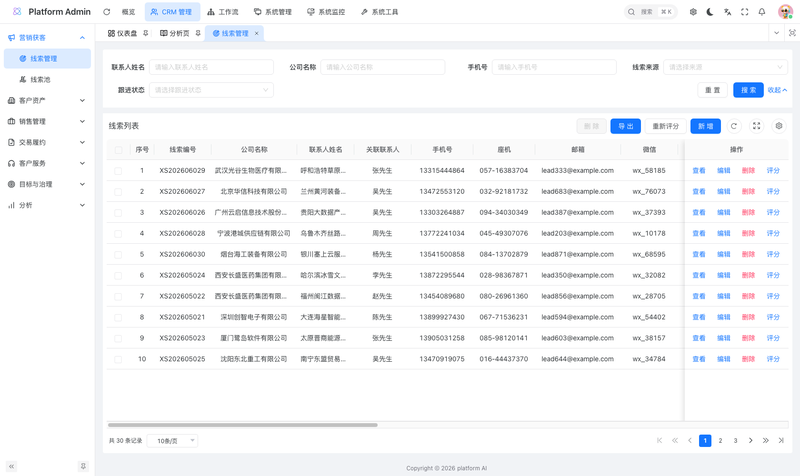
Task: Click the horizontal table scrollbar
Action: [242, 425]
